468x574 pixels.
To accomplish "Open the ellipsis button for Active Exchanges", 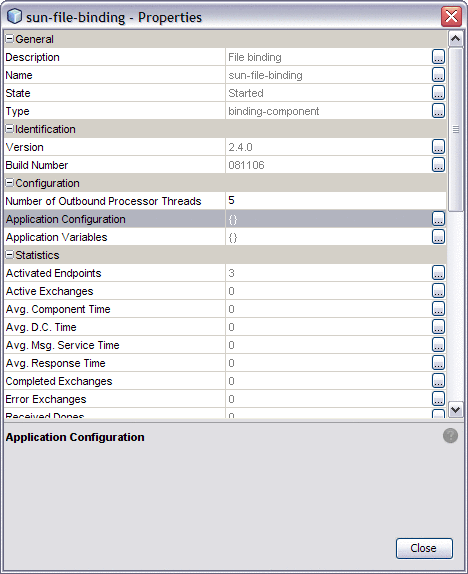I will pyautogui.click(x=438, y=291).
